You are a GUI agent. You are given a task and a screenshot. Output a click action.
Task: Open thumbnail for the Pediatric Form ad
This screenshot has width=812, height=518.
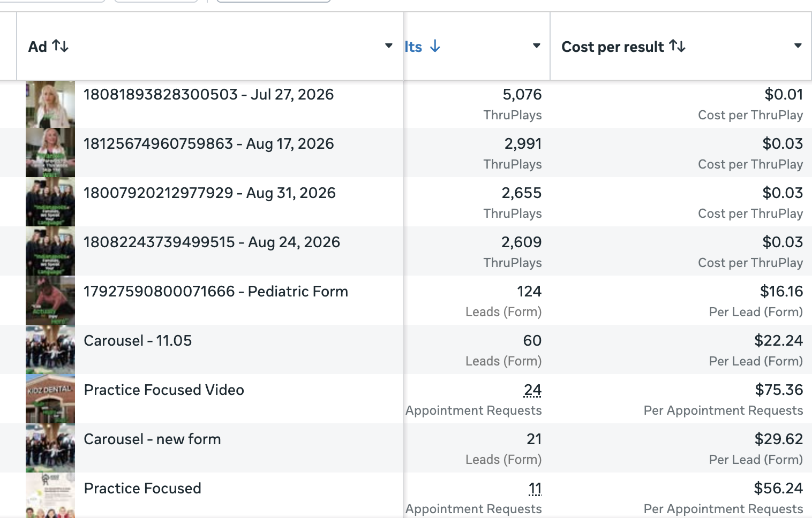point(50,300)
